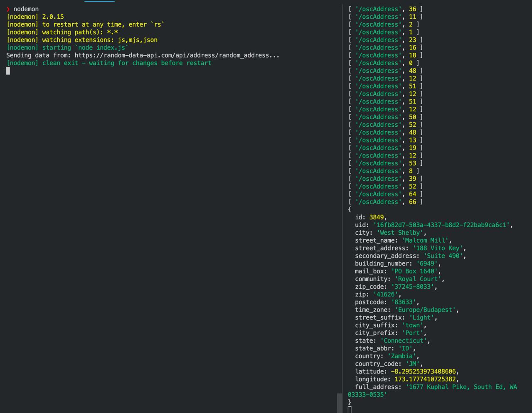This screenshot has width=532, height=413.
Task: Click the '/oscAddress', 39 output row
Action: point(385,179)
